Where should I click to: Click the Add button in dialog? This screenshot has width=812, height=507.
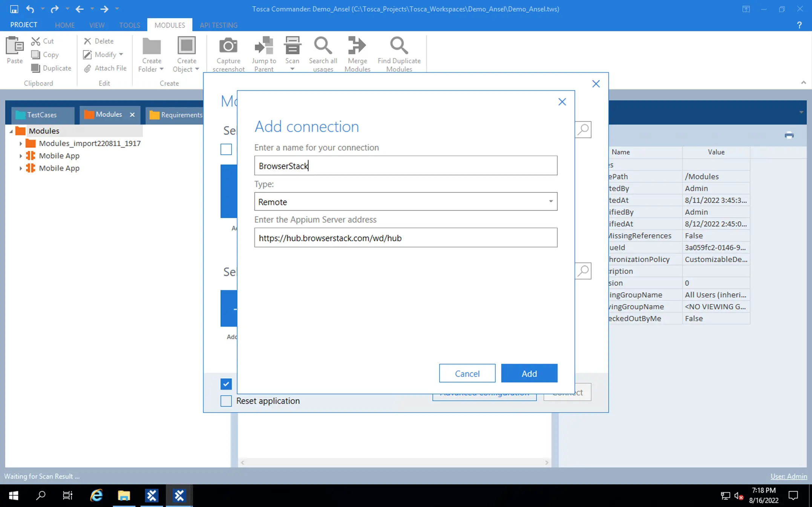click(x=529, y=373)
